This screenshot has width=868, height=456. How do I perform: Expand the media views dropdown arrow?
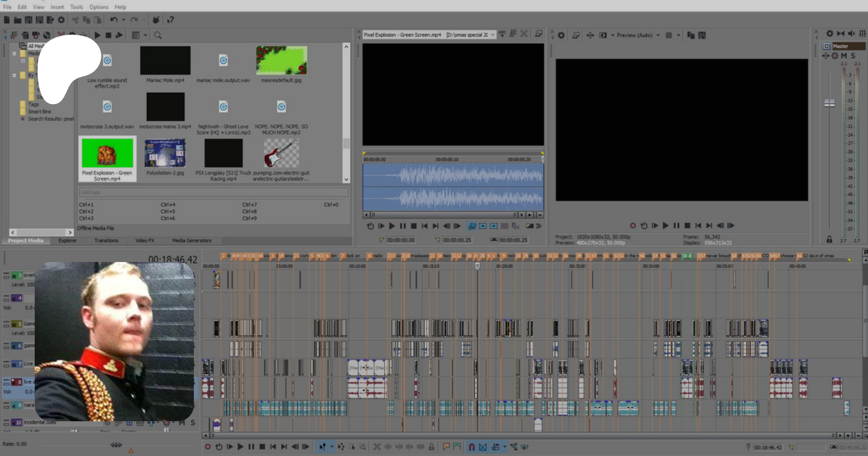tap(145, 35)
